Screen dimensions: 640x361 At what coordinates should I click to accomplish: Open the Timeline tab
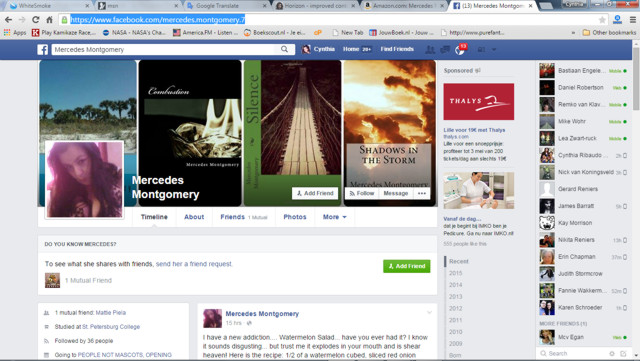coord(154,217)
